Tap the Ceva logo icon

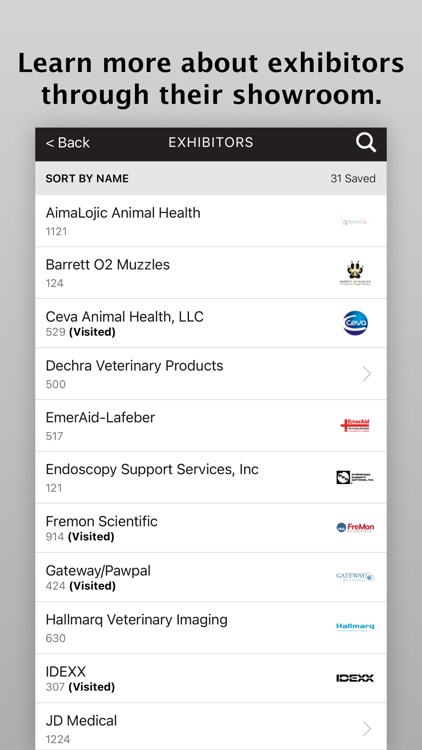click(355, 323)
